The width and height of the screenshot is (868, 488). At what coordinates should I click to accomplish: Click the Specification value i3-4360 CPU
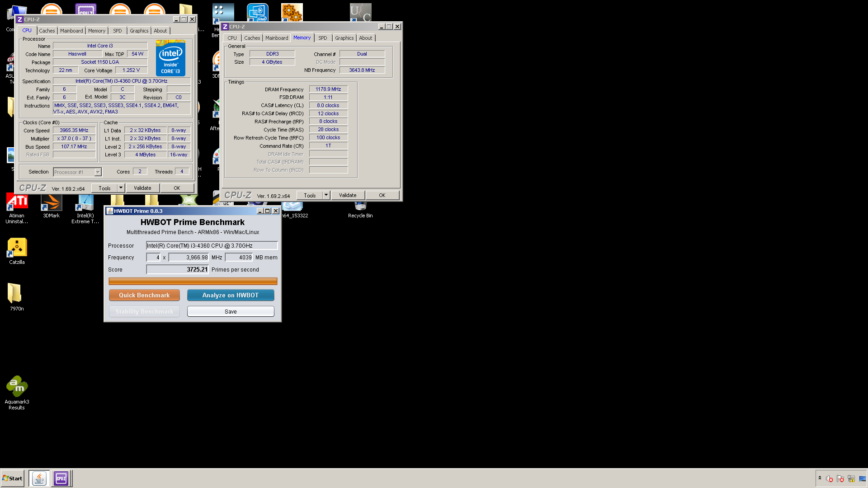(122, 81)
